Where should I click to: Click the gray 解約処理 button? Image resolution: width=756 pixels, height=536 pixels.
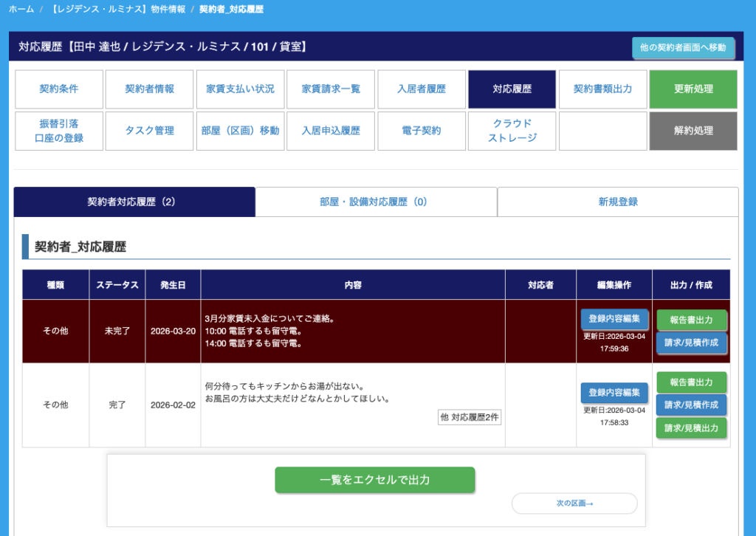[x=693, y=131]
